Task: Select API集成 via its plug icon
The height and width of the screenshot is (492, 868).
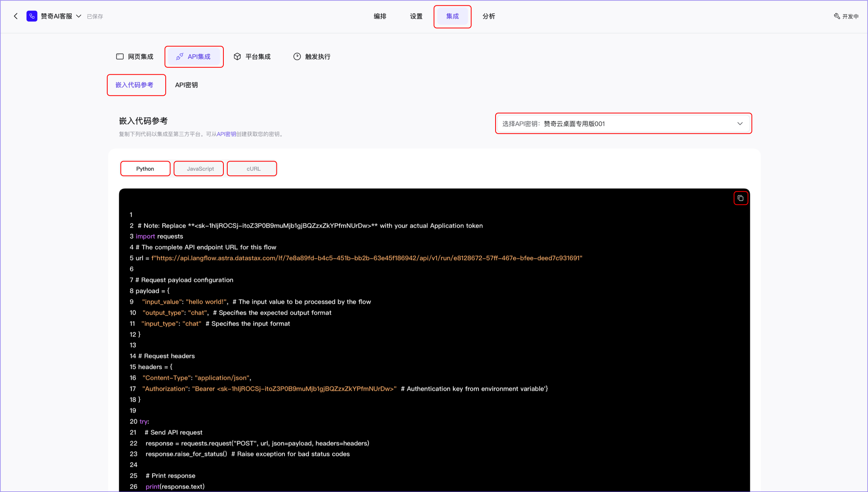Action: (x=180, y=57)
